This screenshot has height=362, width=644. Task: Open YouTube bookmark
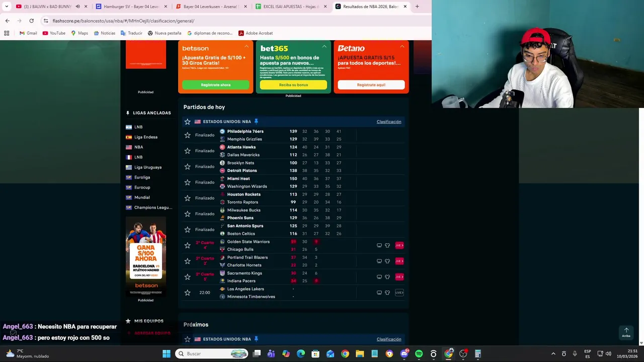pos(54,33)
